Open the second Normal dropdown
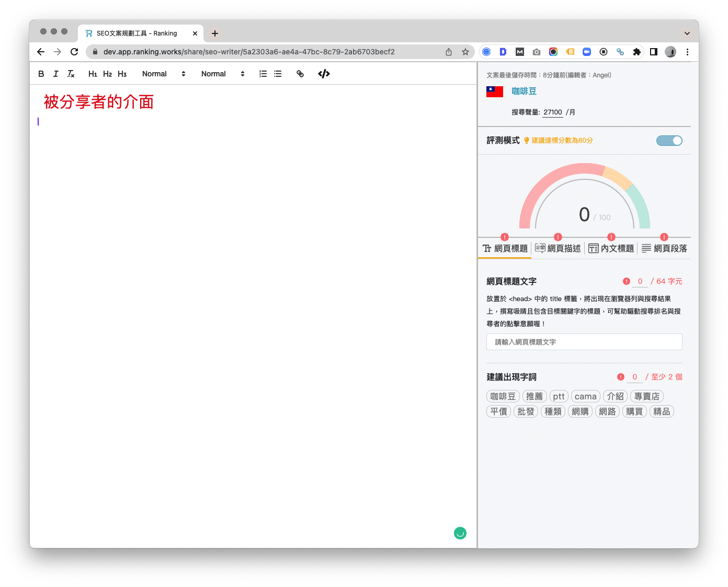 (223, 74)
